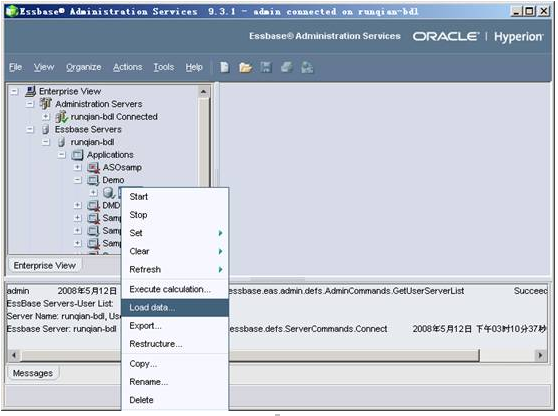The width and height of the screenshot is (558, 416).
Task: Open the View menu
Action: click(44, 67)
